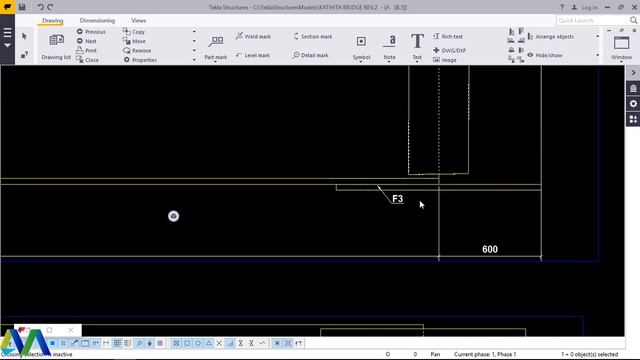Screen dimensions: 640x360
Task: Open the side pane grid components icon
Action: [x=633, y=119]
